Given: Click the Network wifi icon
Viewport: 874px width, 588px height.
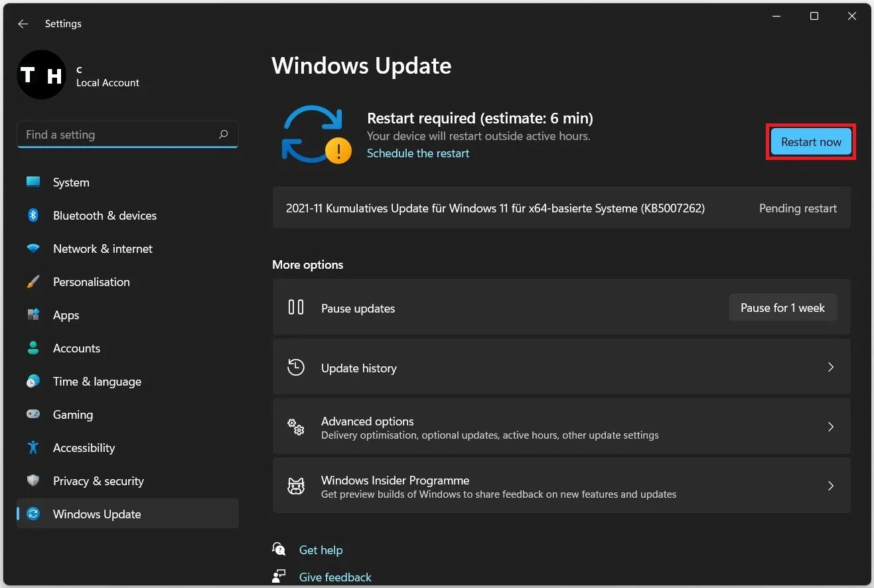Looking at the screenshot, I should 33,249.
